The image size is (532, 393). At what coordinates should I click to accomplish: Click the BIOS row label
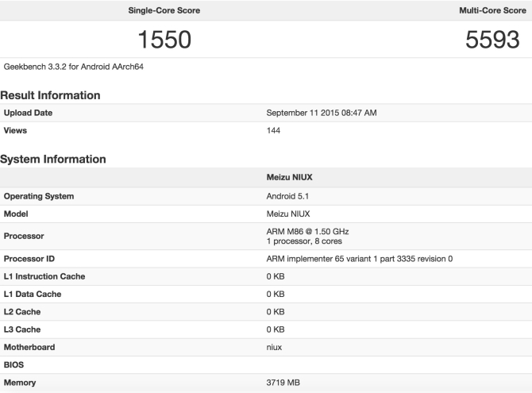click(15, 364)
